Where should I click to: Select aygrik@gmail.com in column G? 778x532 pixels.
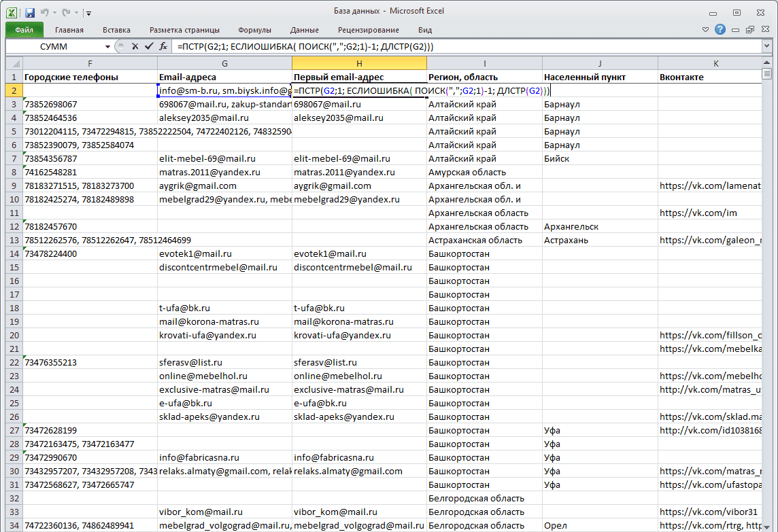pos(225,186)
